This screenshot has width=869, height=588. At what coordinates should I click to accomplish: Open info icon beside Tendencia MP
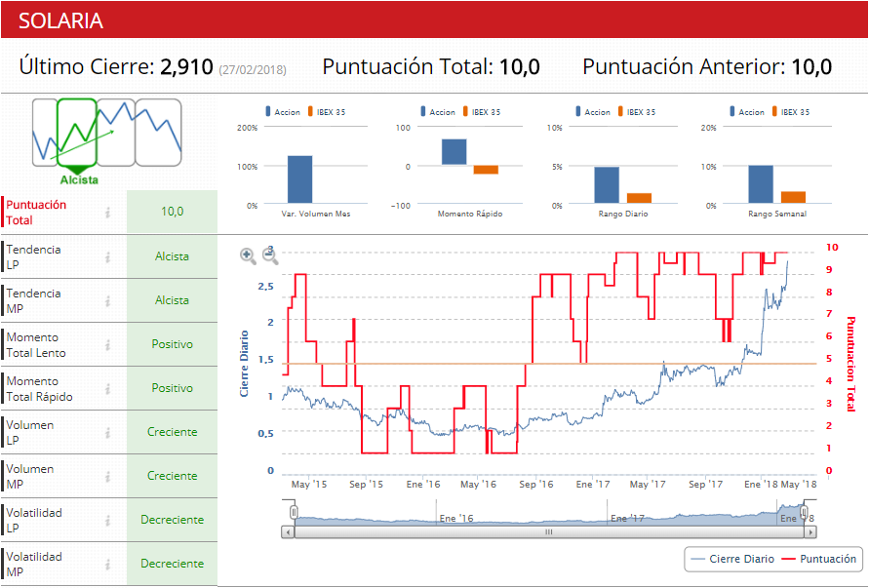[108, 300]
